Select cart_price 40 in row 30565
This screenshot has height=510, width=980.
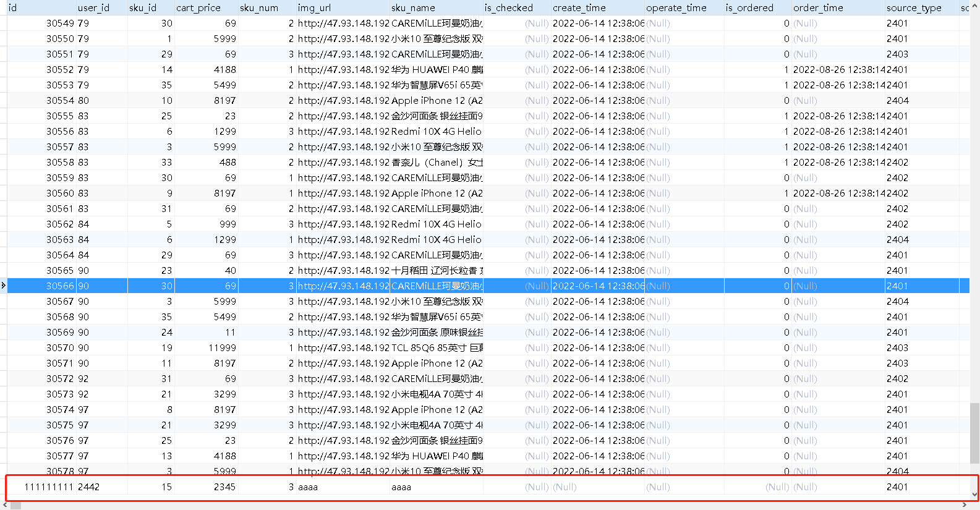click(x=207, y=270)
